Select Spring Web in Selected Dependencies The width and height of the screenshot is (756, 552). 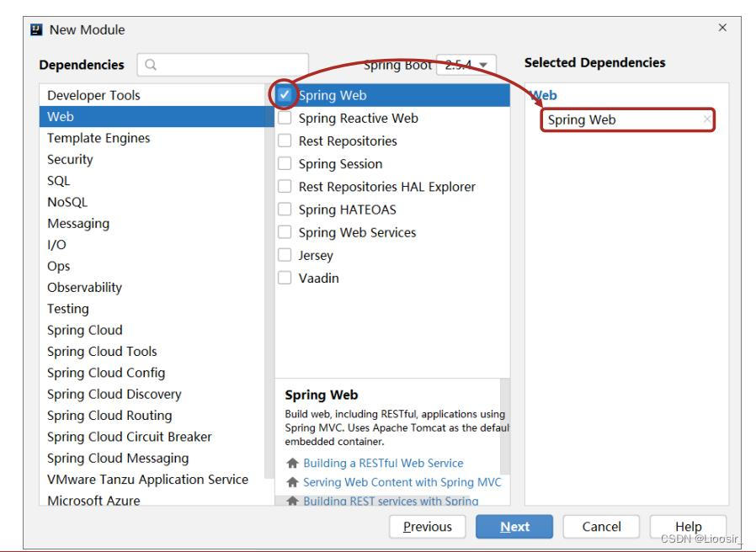pyautogui.click(x=628, y=119)
